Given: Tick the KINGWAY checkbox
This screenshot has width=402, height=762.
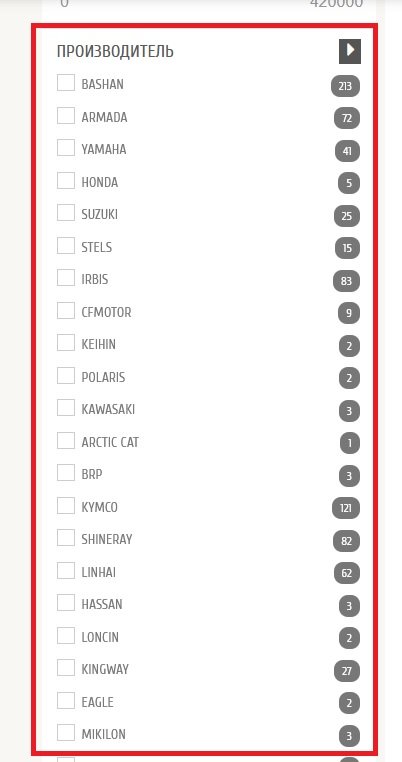Looking at the screenshot, I should [x=66, y=668].
